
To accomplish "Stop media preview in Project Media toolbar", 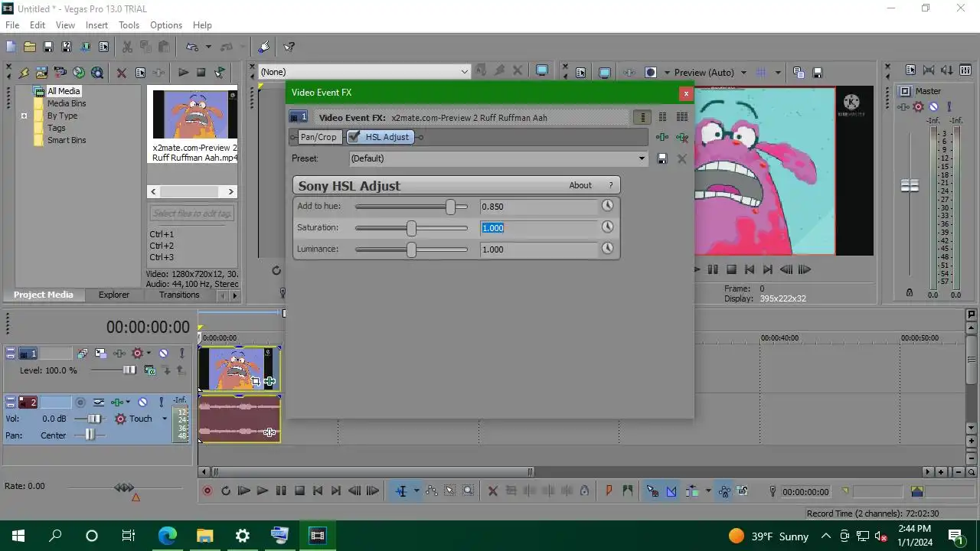I will 201,73.
